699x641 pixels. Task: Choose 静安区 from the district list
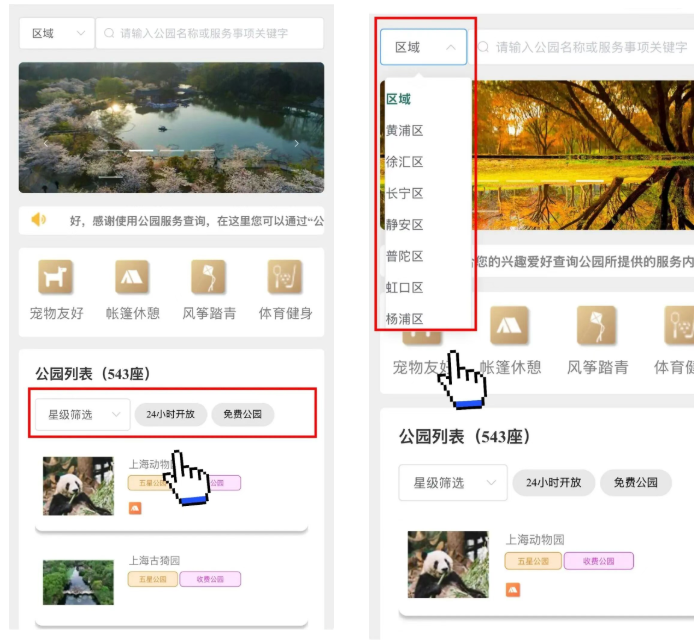pyautogui.click(x=405, y=225)
